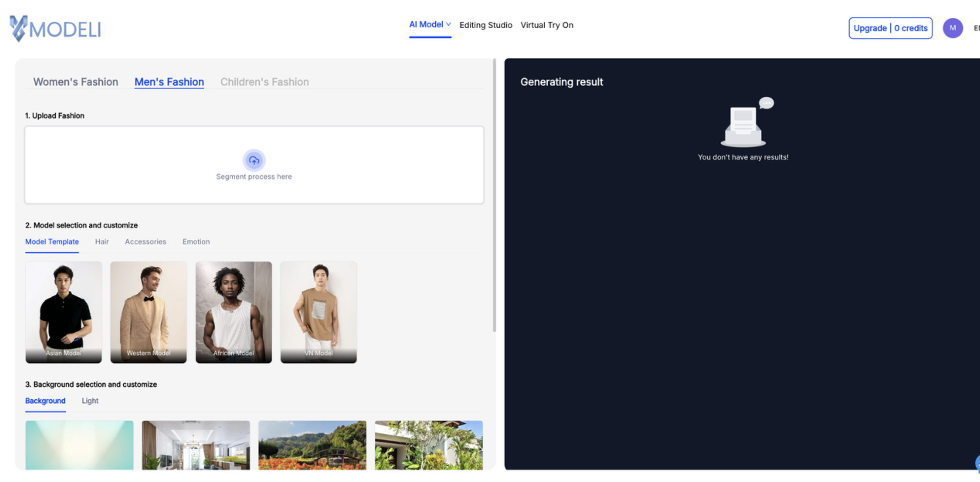Click the Upgrade | 0 credits button
Image resolution: width=980 pixels, height=482 pixels.
890,28
